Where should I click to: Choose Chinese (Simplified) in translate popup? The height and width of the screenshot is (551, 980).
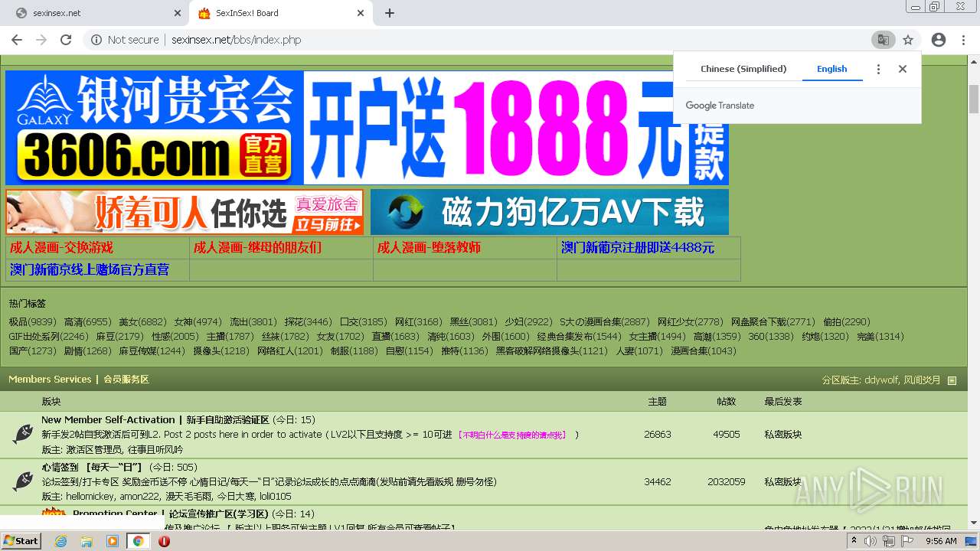(x=743, y=69)
